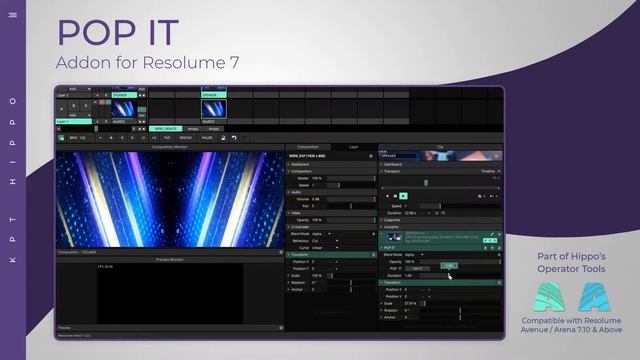
Task: Collapse the Composition section header
Action: point(331,171)
